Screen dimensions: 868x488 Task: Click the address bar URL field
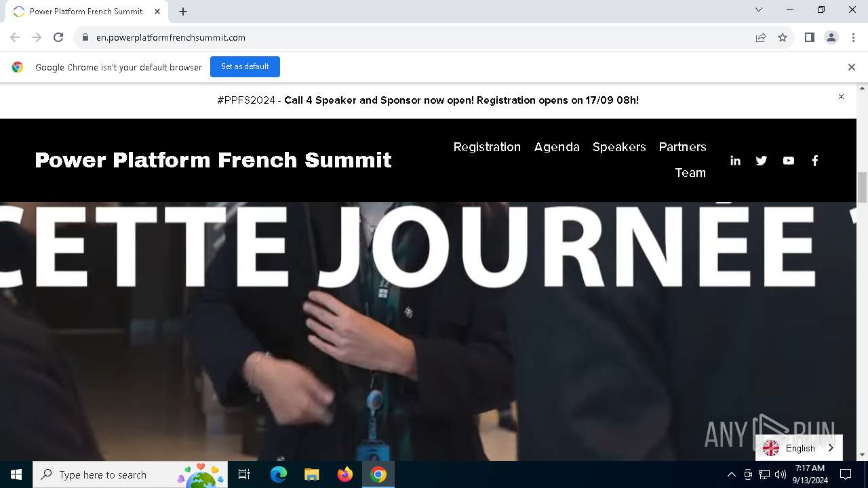point(414,37)
